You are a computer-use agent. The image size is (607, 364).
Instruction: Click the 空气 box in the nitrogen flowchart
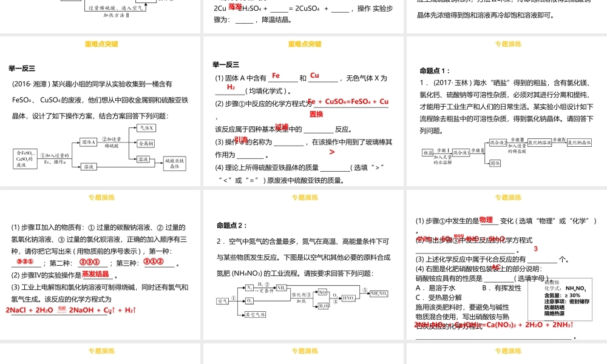pyautogui.click(x=222, y=301)
